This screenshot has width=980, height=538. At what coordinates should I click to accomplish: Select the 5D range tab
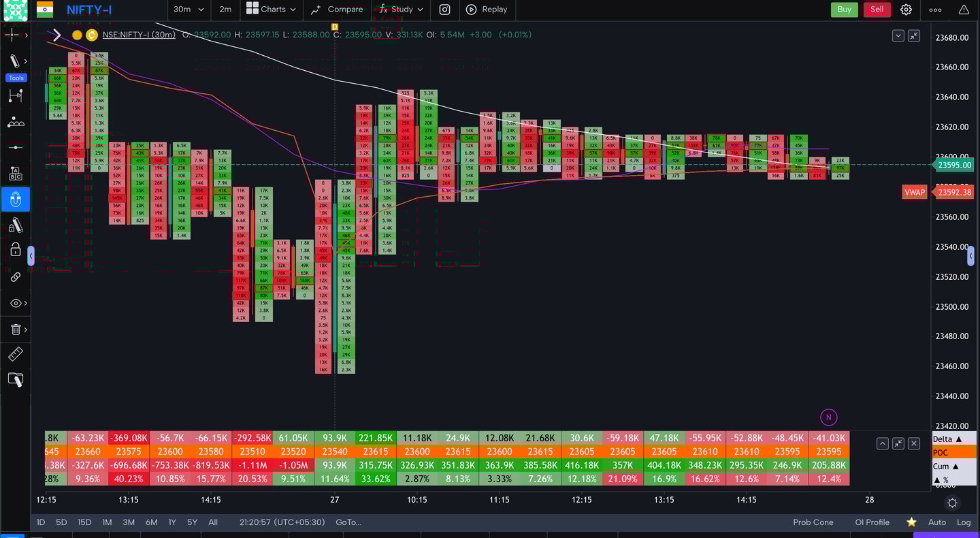[x=61, y=522]
